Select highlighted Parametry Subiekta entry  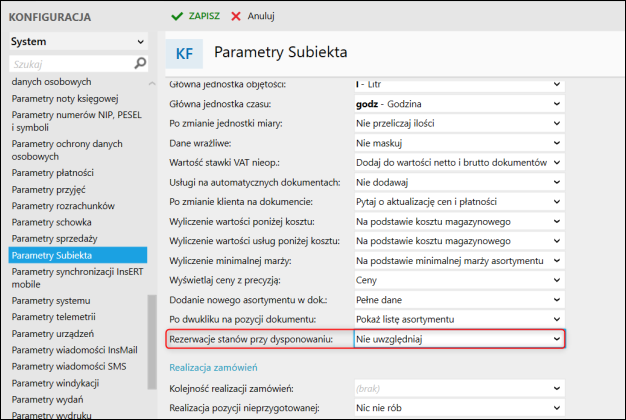78,255
